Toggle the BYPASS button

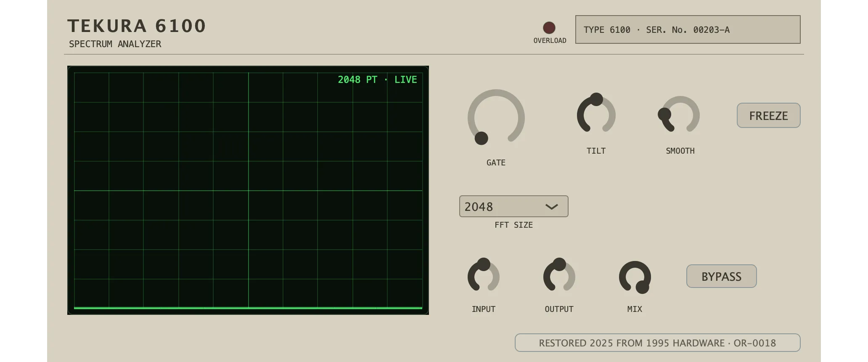[721, 276]
